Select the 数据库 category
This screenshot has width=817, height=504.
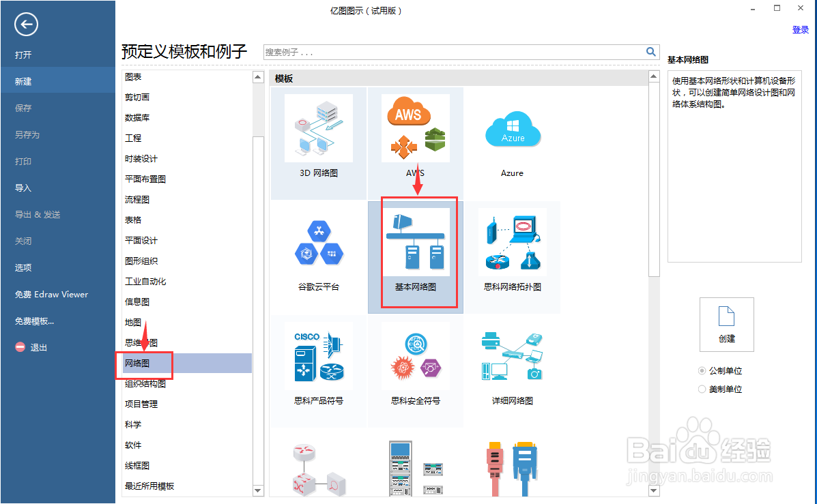[137, 118]
